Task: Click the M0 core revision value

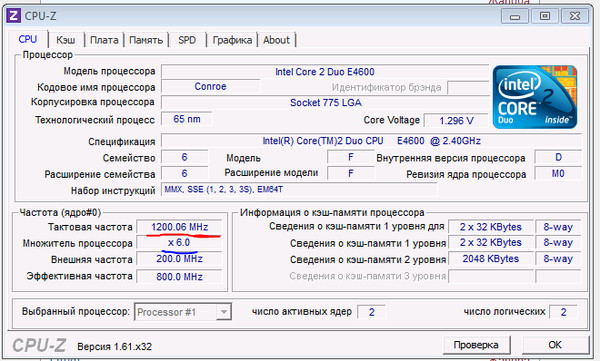Action: (558, 173)
